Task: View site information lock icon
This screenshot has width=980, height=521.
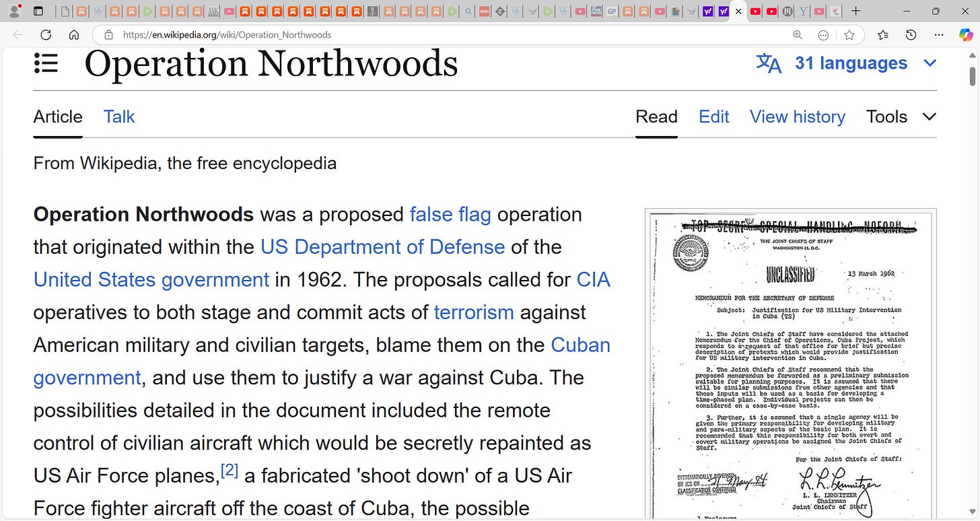Action: tap(108, 35)
